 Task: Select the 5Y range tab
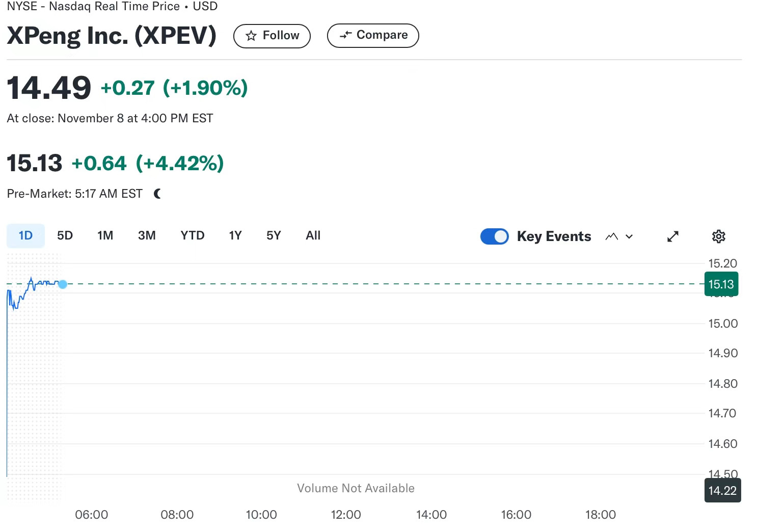274,235
